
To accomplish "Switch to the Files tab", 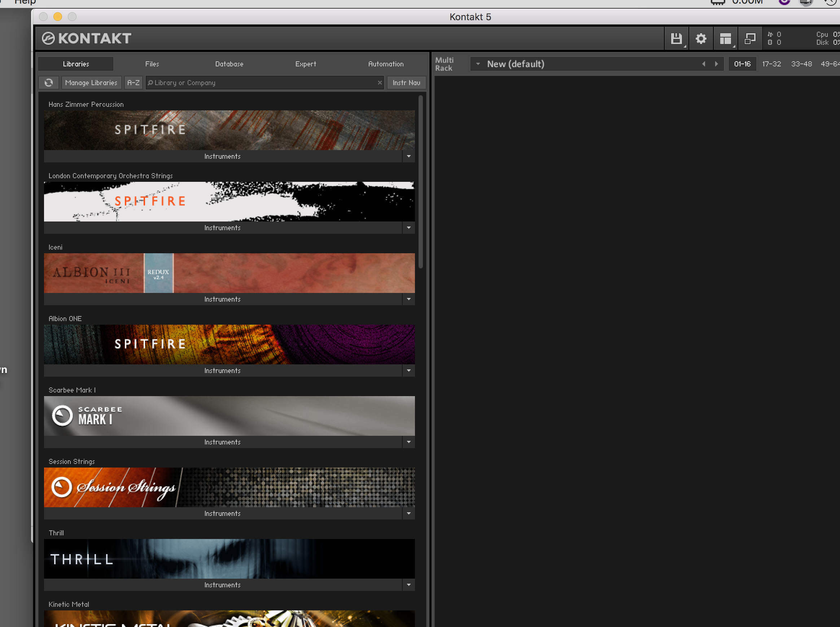I will pos(152,64).
